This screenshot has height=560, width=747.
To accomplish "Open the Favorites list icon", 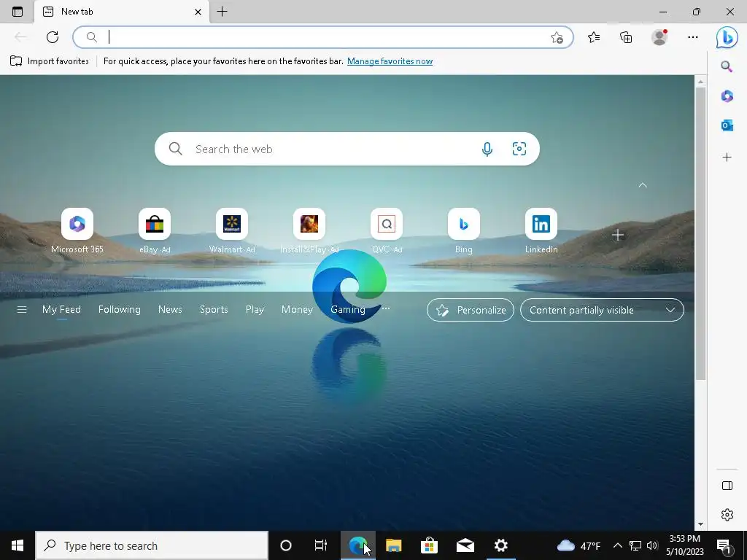I will pos(594,37).
